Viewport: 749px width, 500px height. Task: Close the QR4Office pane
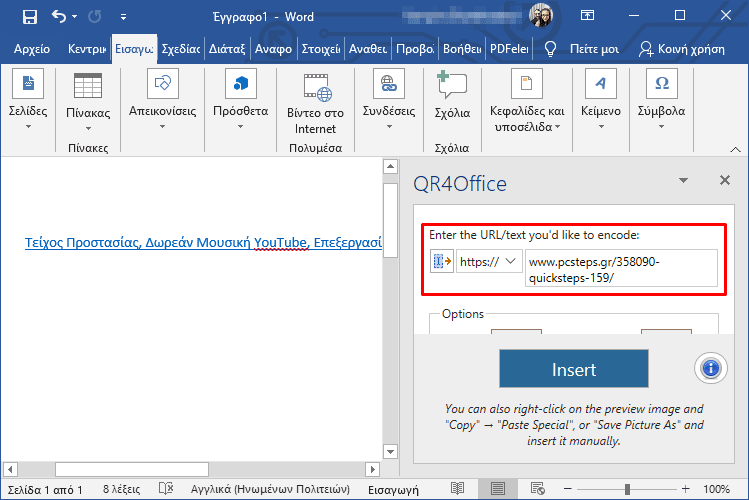tap(725, 180)
